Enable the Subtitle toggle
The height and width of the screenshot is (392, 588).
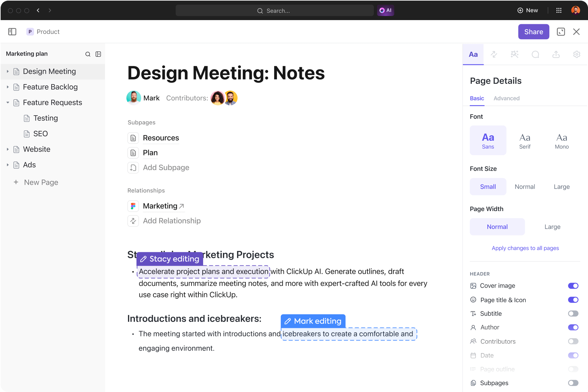pos(573,313)
